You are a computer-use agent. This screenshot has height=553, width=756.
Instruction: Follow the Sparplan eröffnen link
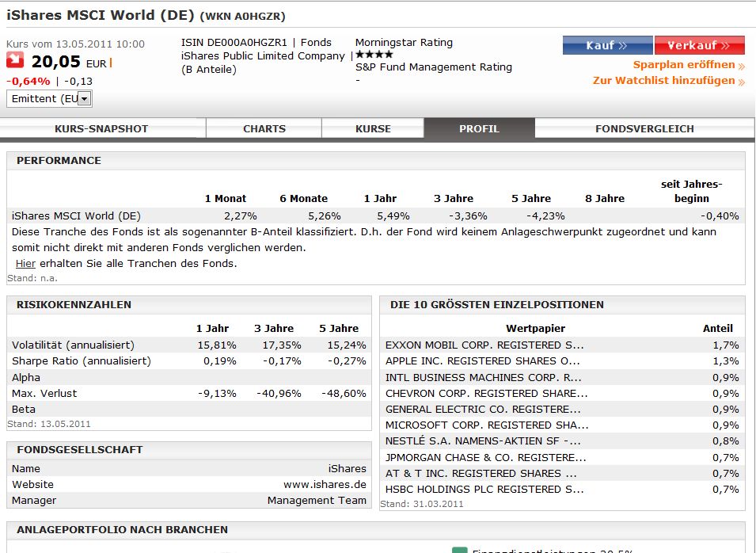pyautogui.click(x=689, y=65)
